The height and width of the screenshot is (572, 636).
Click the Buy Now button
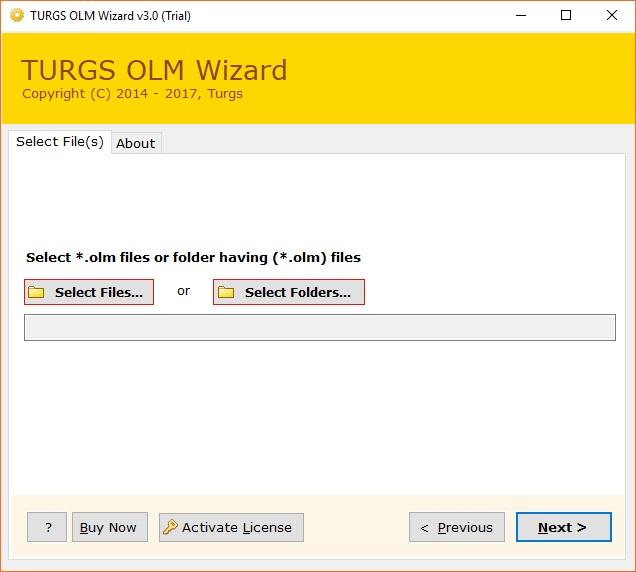pyautogui.click(x=110, y=527)
